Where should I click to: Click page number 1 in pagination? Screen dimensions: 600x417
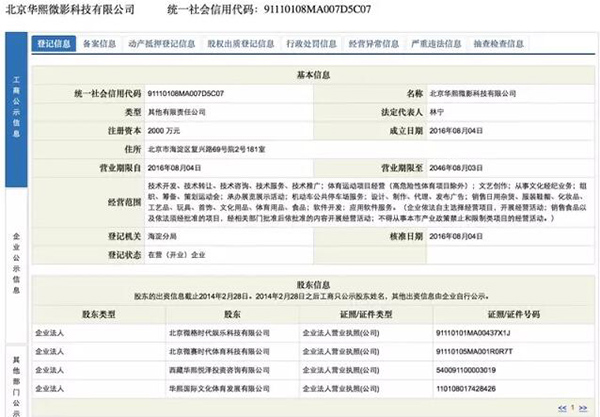click(572, 407)
